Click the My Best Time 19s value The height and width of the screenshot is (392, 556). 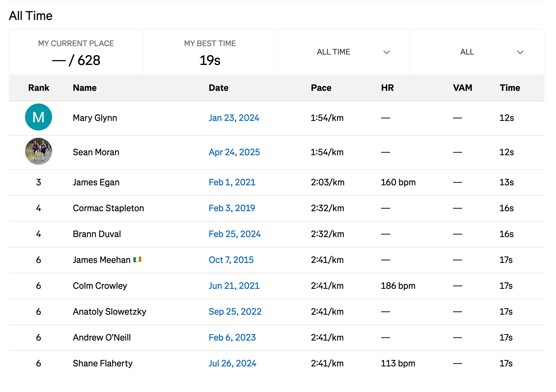coord(210,60)
